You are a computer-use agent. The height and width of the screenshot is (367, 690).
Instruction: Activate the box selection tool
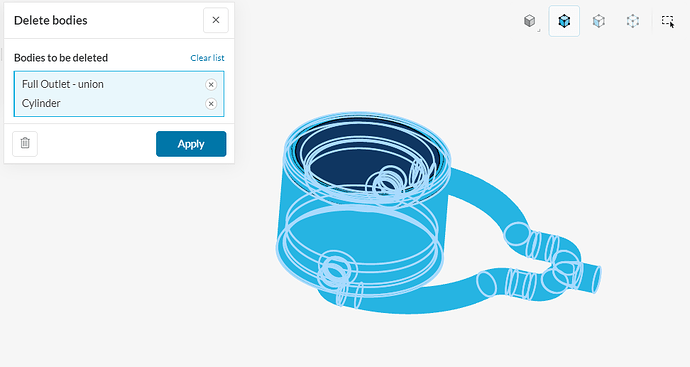[x=668, y=21]
